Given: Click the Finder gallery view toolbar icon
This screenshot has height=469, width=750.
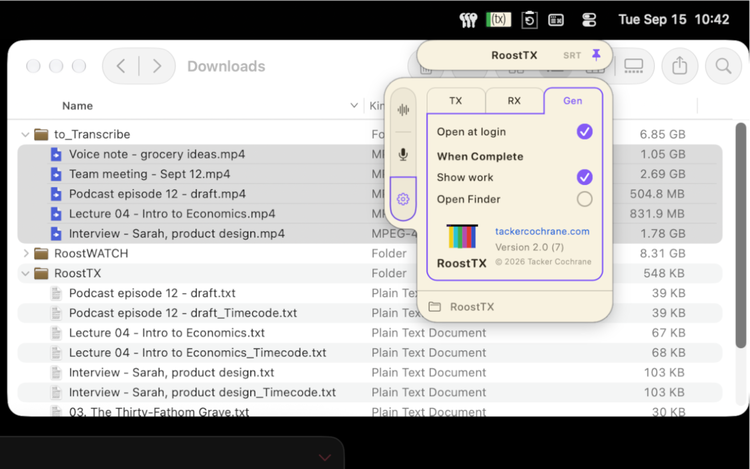Looking at the screenshot, I should click(x=634, y=65).
